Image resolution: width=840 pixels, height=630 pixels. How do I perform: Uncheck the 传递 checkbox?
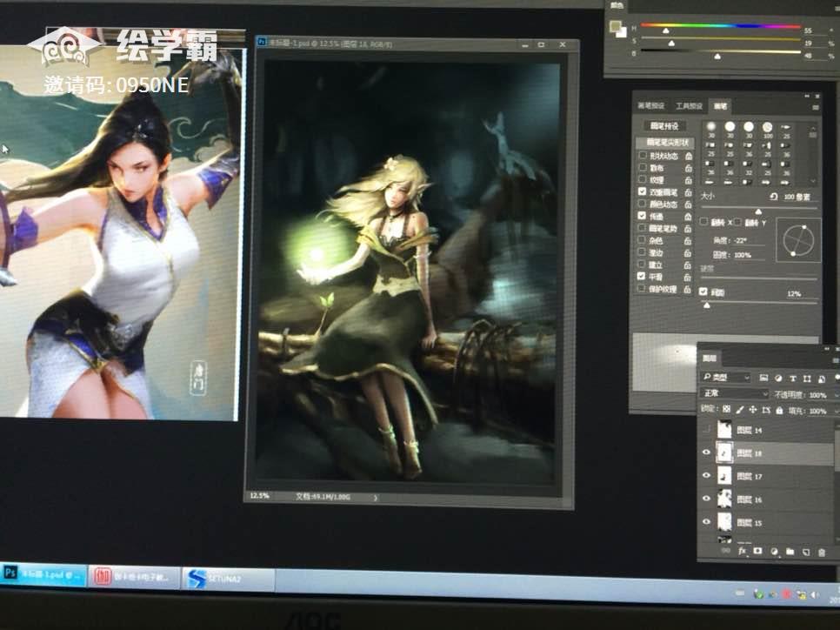642,216
